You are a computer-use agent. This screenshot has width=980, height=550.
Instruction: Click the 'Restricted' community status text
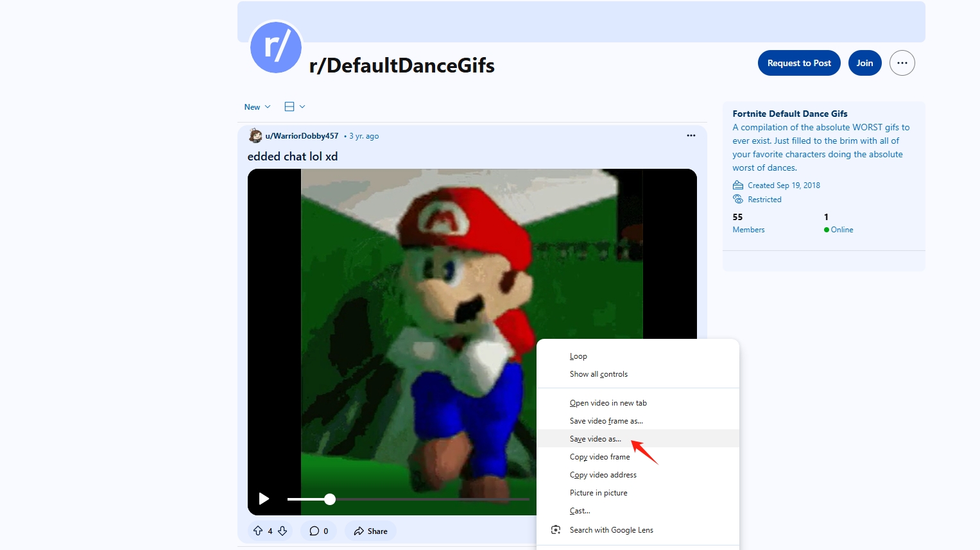click(x=764, y=200)
